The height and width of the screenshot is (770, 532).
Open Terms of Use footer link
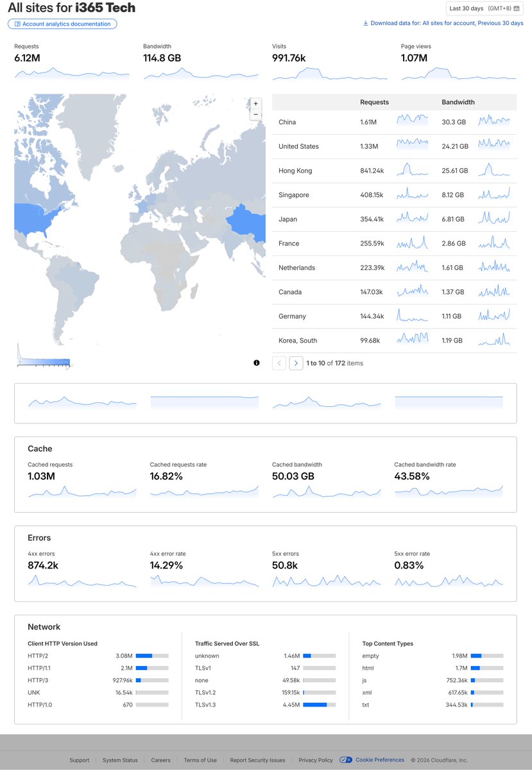pos(200,760)
